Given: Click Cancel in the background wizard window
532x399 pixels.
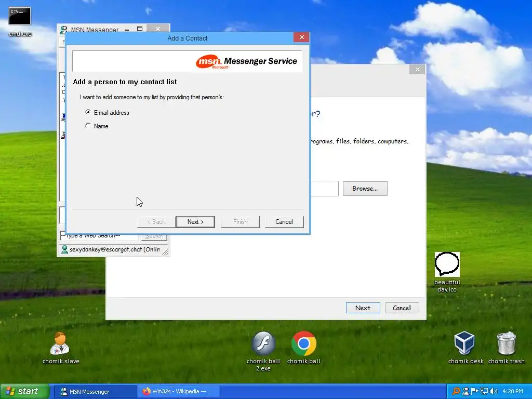Looking at the screenshot, I should (x=402, y=308).
